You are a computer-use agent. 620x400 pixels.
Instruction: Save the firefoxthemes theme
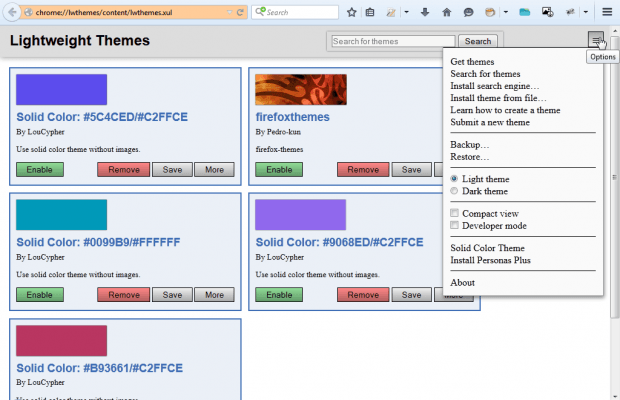click(412, 170)
